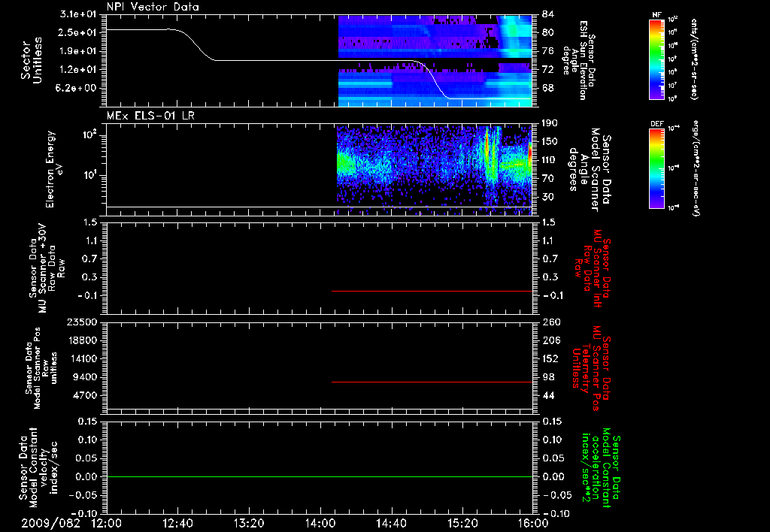The width and height of the screenshot is (770, 532).
Task: Click the '2.5e+01' sector tick value
Action: pos(78,32)
